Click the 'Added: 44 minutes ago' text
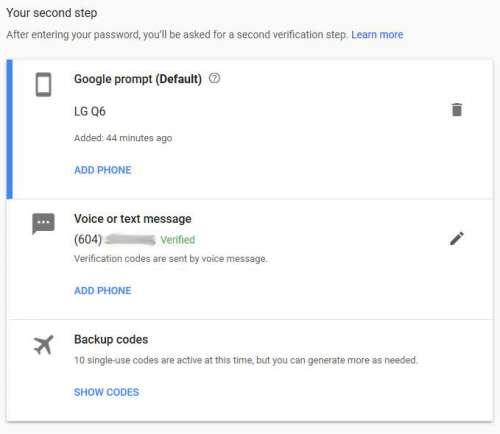500x434 pixels. (123, 138)
